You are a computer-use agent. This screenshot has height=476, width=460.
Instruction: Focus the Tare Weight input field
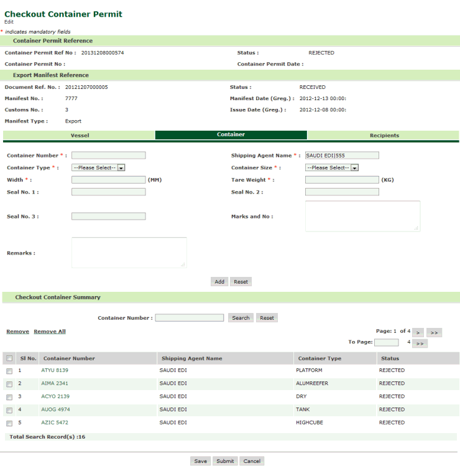[342, 180]
